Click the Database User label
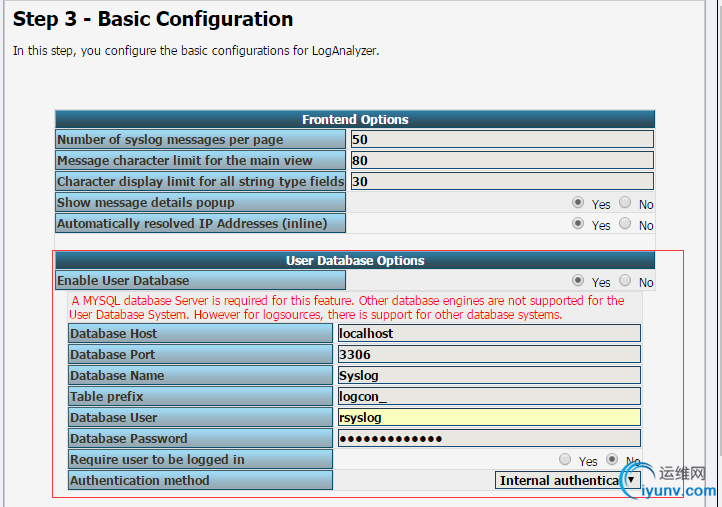Screen dimensions: 722x507 (200, 418)
